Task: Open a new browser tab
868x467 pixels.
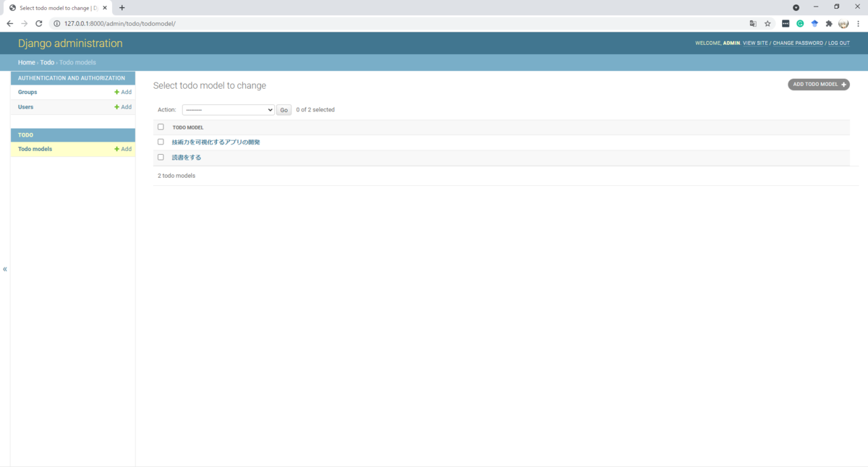Action: pos(122,8)
